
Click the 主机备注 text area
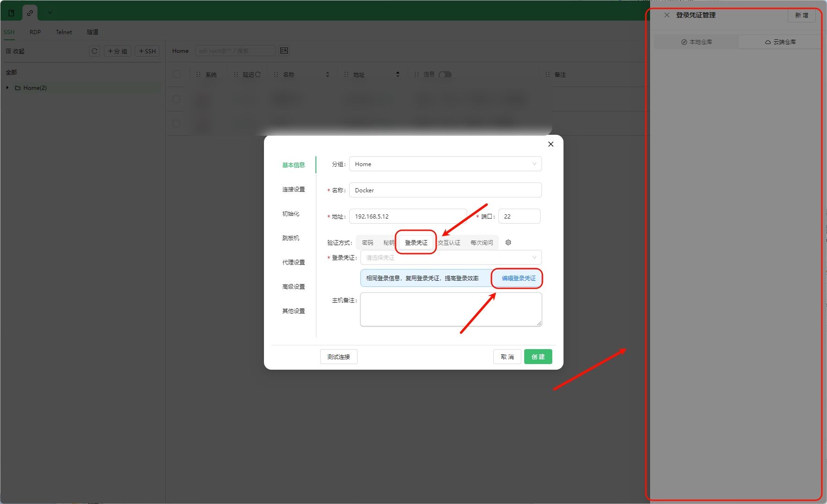451,309
